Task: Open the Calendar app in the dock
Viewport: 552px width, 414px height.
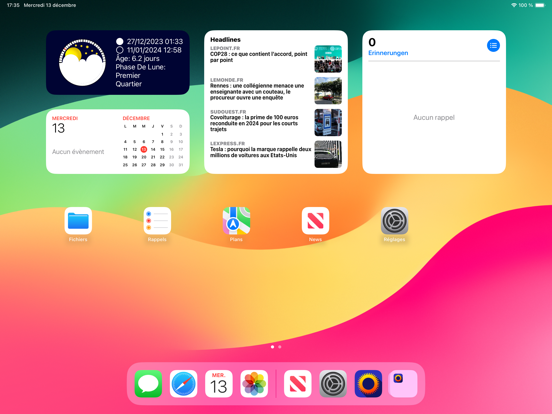Action: [x=219, y=384]
